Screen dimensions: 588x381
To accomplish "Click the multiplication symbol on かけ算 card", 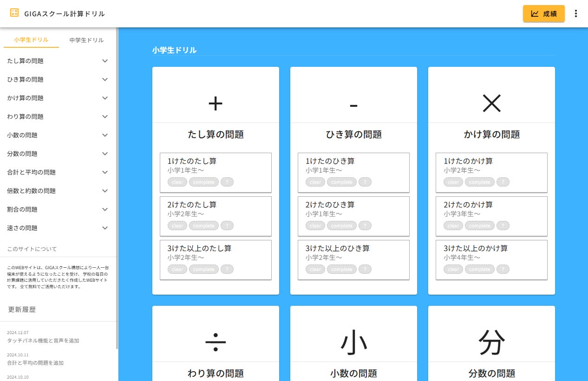I will (491, 103).
